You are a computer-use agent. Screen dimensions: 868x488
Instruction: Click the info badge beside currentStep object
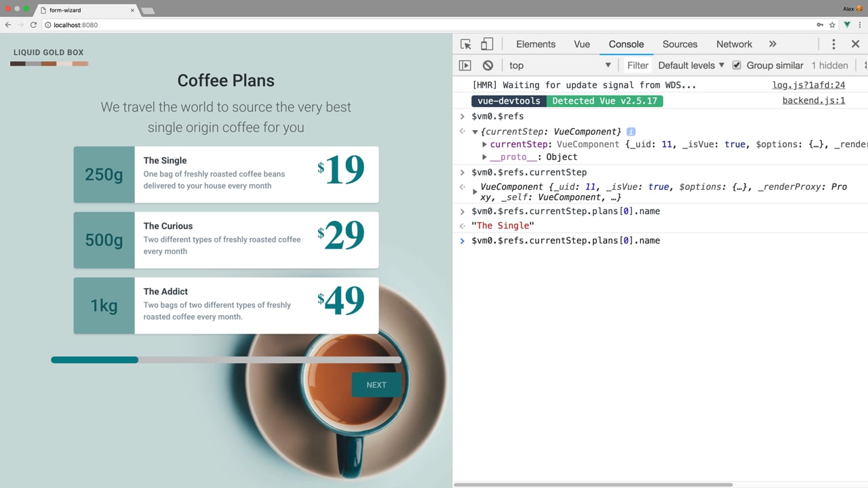(631, 131)
